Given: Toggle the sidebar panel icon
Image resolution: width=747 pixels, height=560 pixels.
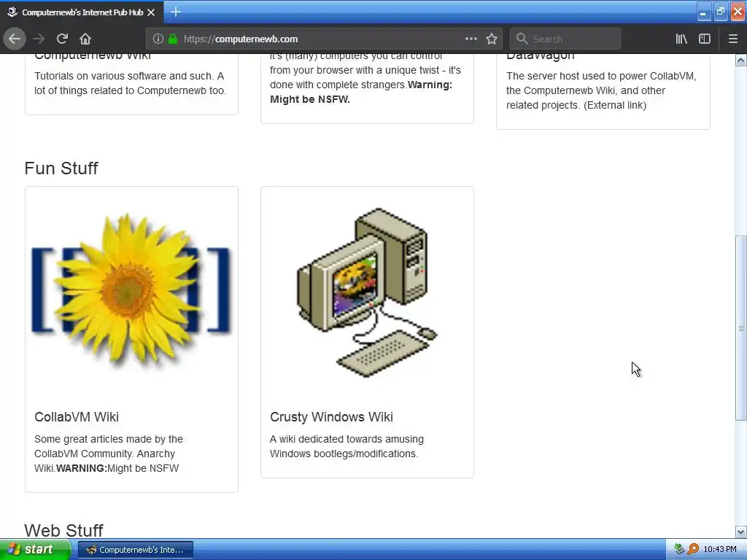Looking at the screenshot, I should pyautogui.click(x=705, y=39).
